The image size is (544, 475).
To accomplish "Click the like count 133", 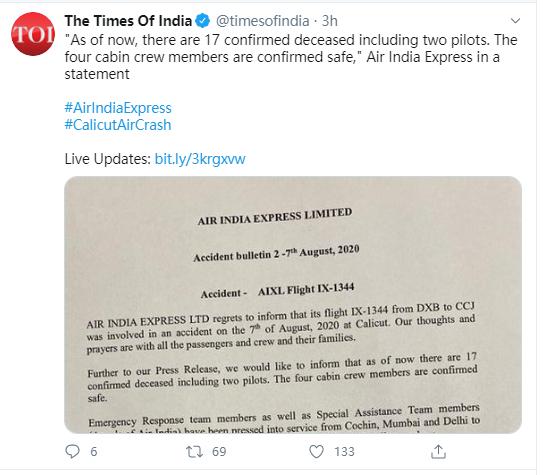I will pyautogui.click(x=344, y=452).
